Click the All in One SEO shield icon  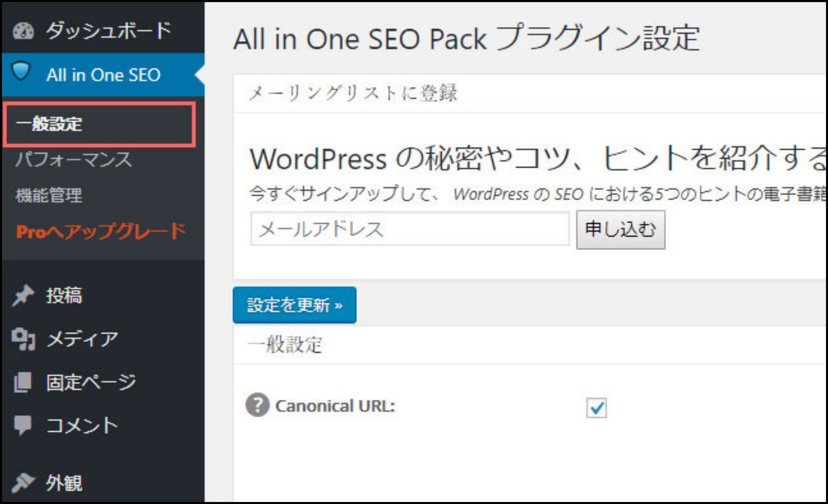coord(22,71)
